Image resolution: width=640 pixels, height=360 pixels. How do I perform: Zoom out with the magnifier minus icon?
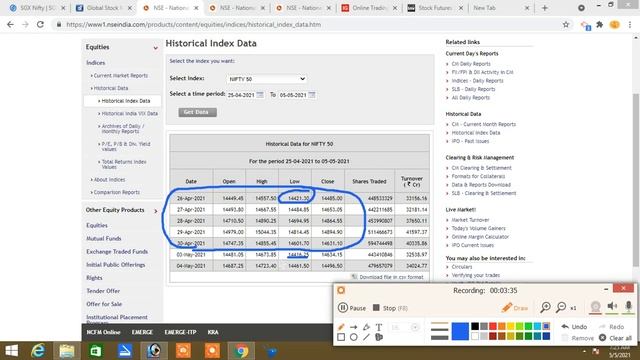(x=561, y=307)
